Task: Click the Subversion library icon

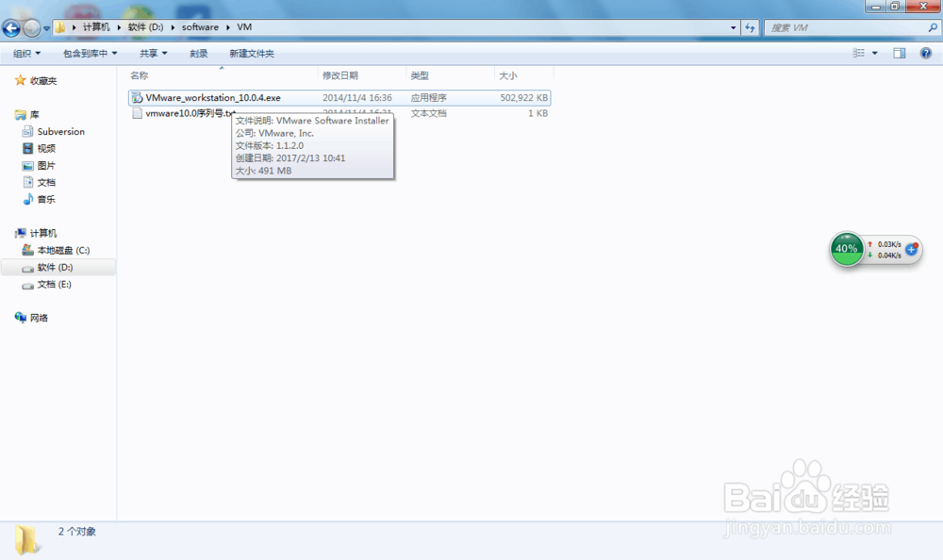Action: (27, 131)
